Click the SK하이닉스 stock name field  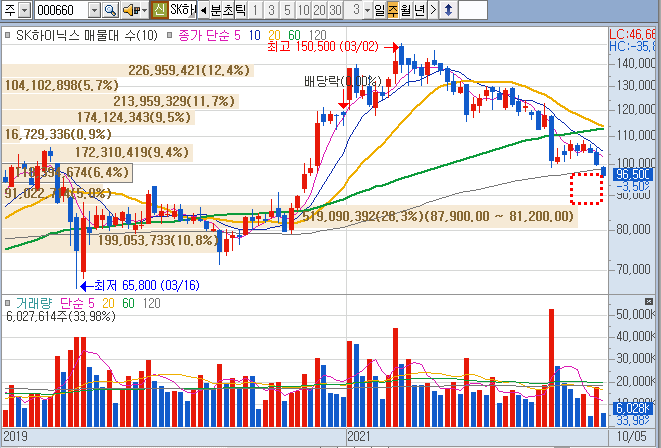pos(183,10)
